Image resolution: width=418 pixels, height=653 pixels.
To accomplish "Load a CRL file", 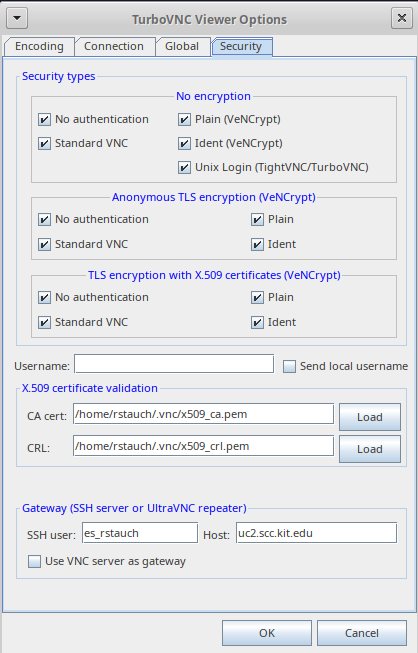I will (x=370, y=449).
